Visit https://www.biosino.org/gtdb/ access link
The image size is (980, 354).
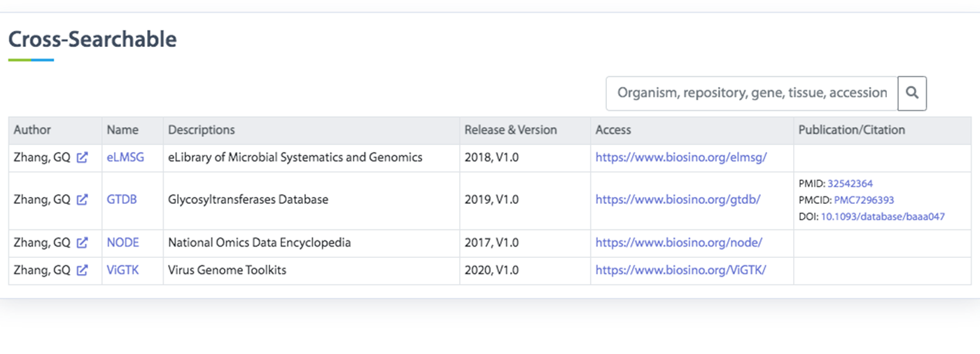pos(678,200)
